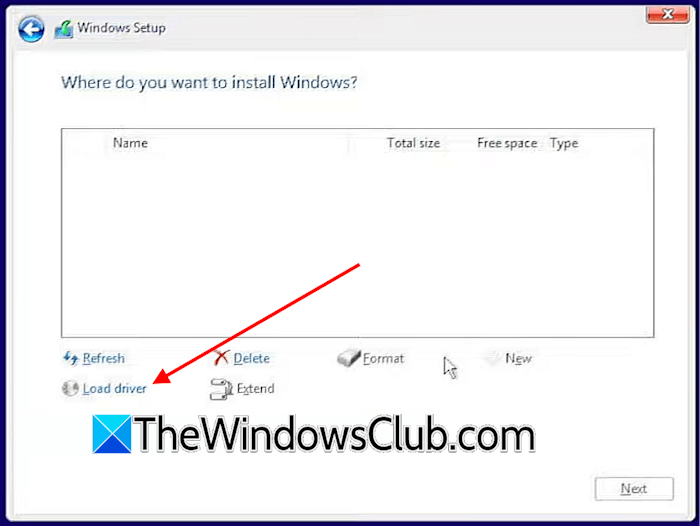Click the Load driver disc icon
The image size is (700, 526).
pyautogui.click(x=71, y=388)
